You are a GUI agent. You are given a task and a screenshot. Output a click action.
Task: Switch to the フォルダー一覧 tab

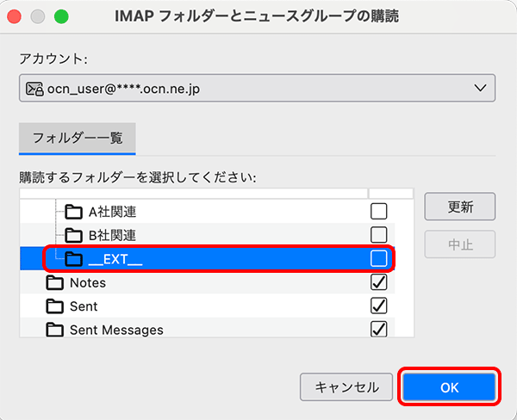click(x=77, y=138)
